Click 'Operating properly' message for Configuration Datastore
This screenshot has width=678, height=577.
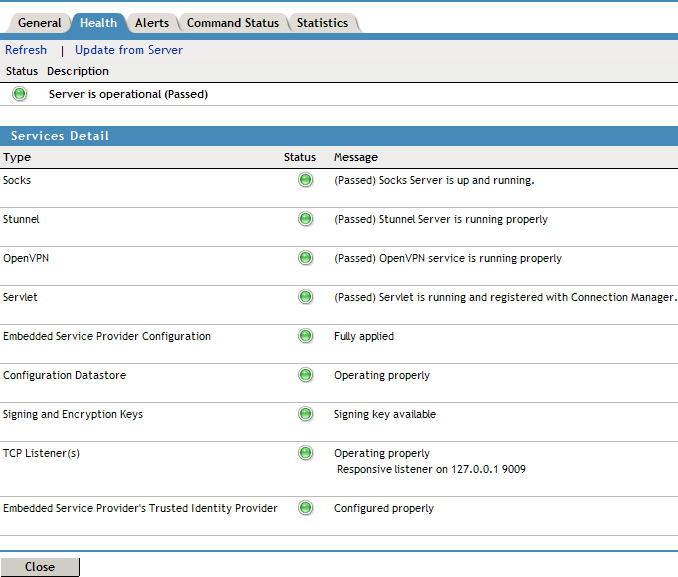pyautogui.click(x=382, y=375)
